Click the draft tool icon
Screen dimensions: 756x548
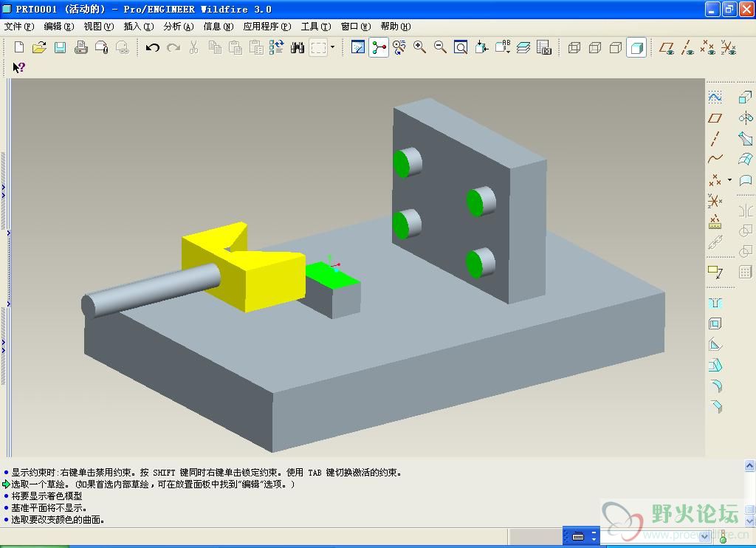click(x=715, y=365)
